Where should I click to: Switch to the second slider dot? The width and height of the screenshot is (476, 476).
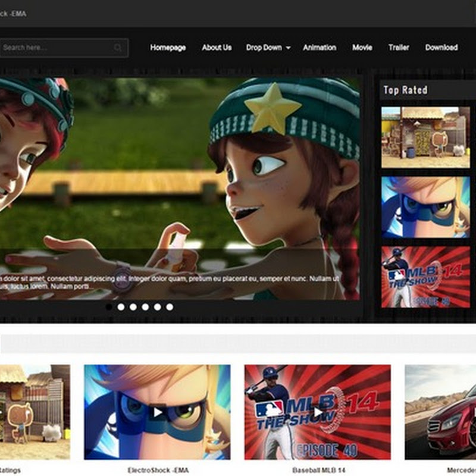pos(121,307)
